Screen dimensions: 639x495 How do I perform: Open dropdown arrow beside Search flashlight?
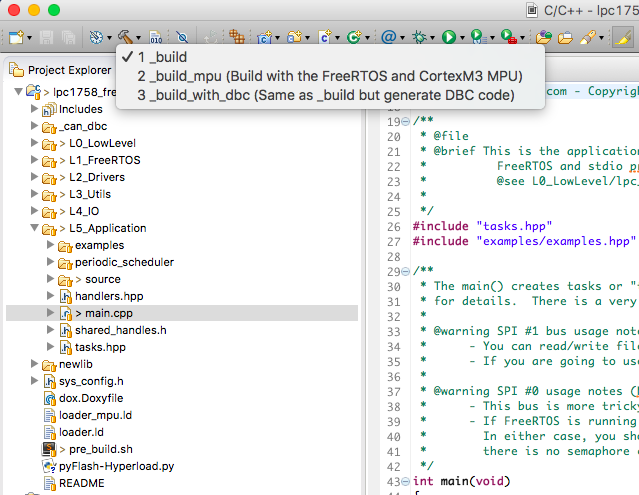601,38
